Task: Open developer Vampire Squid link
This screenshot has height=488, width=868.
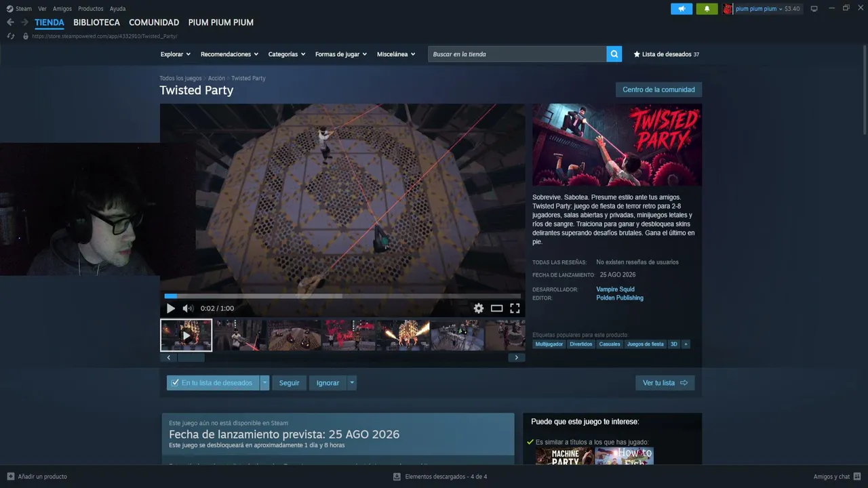Action: pyautogui.click(x=615, y=289)
